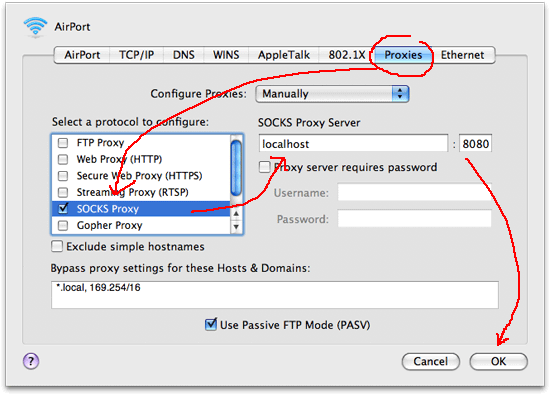Select the Gopher Proxy row label
Image resolution: width=550 pixels, height=395 pixels.
point(109,225)
